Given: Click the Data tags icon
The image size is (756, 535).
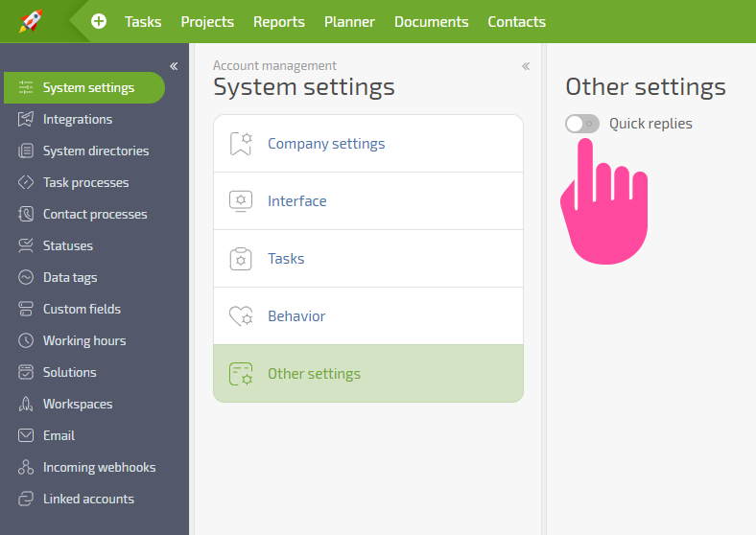Looking at the screenshot, I should (26, 277).
